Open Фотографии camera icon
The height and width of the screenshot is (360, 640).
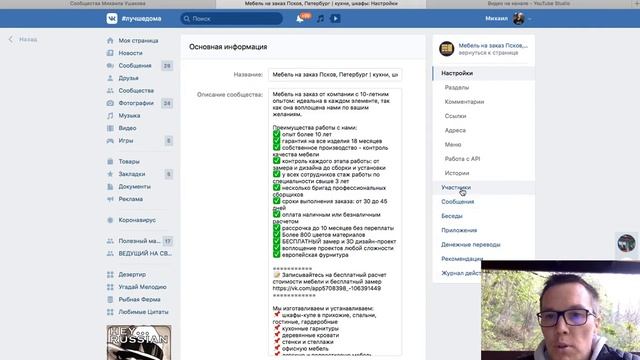pyautogui.click(x=110, y=103)
